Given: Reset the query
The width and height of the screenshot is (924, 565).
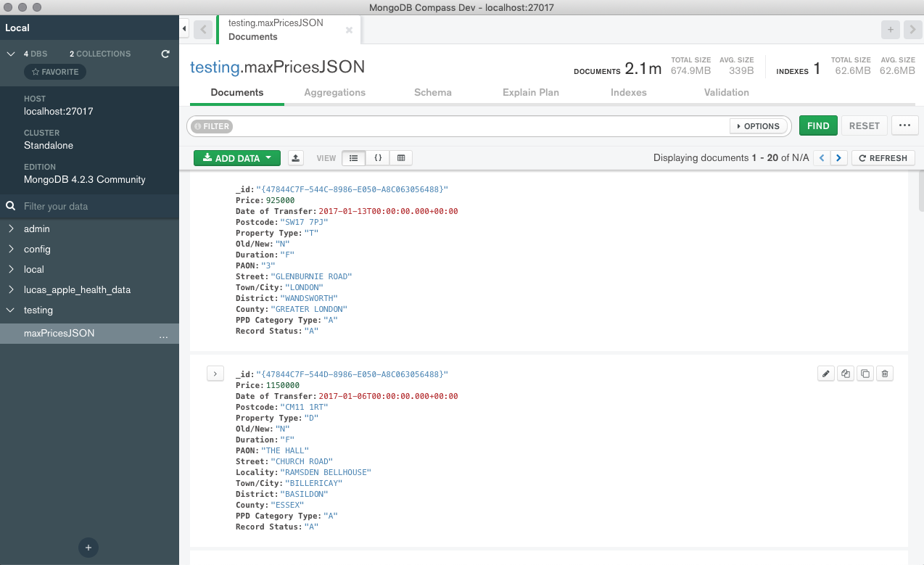Looking at the screenshot, I should (865, 125).
